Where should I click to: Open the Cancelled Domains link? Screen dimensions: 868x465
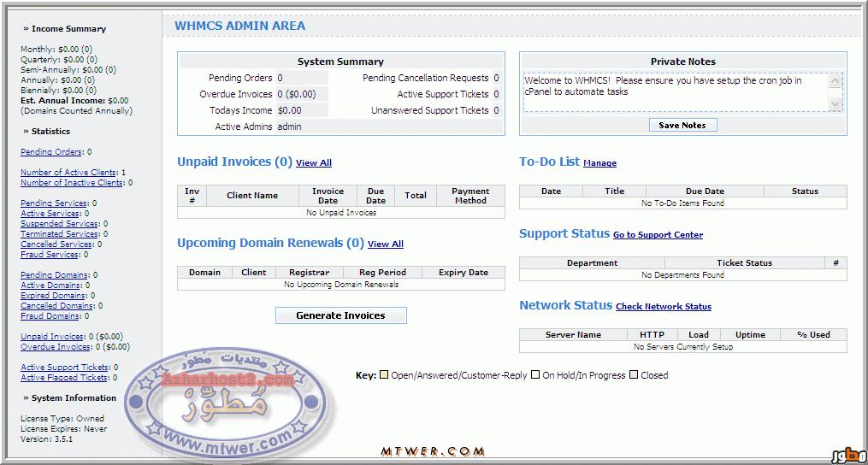pos(57,305)
